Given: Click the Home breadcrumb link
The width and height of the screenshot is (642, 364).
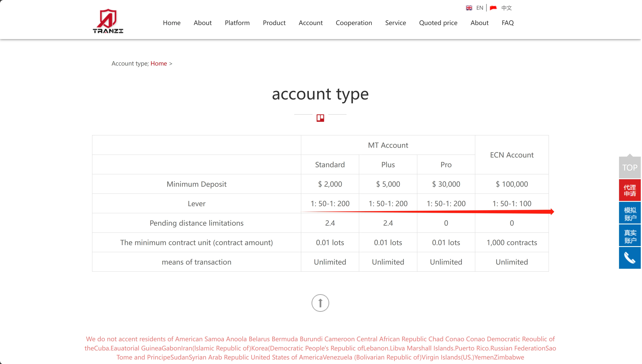Looking at the screenshot, I should click(159, 63).
